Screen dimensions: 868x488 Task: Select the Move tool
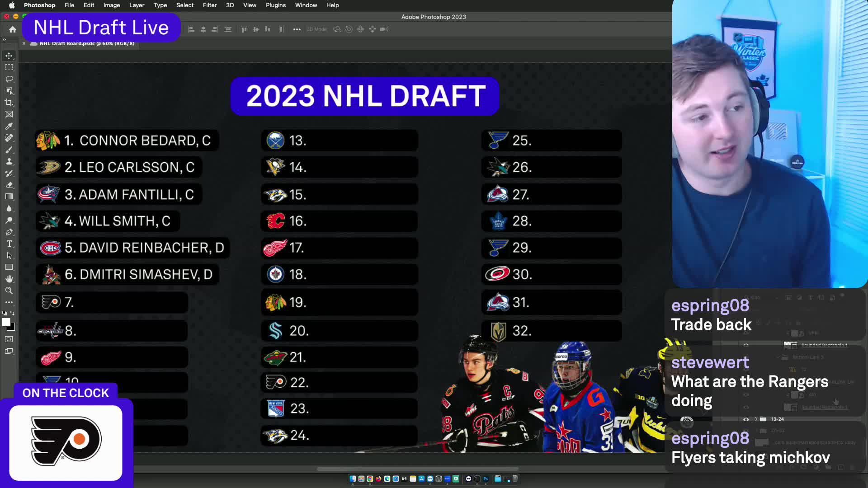click(9, 56)
